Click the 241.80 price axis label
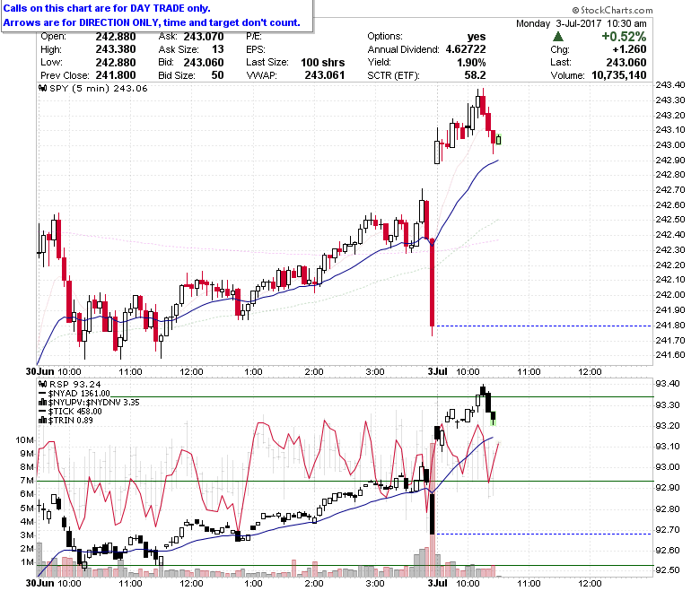The image size is (700, 591). point(670,326)
